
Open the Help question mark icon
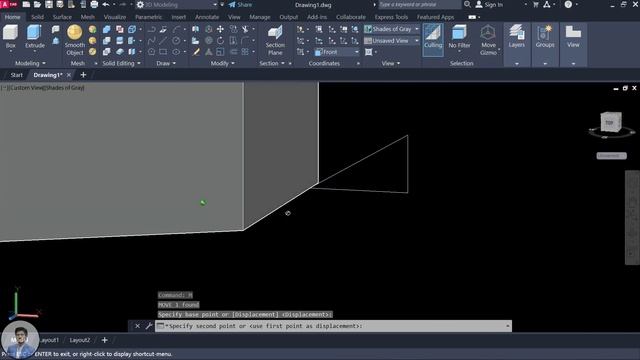click(568, 4)
